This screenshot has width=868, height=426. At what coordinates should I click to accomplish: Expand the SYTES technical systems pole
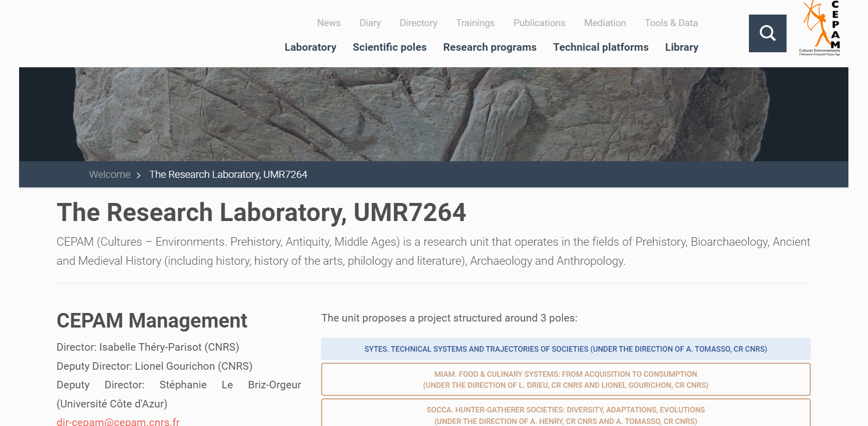point(565,349)
